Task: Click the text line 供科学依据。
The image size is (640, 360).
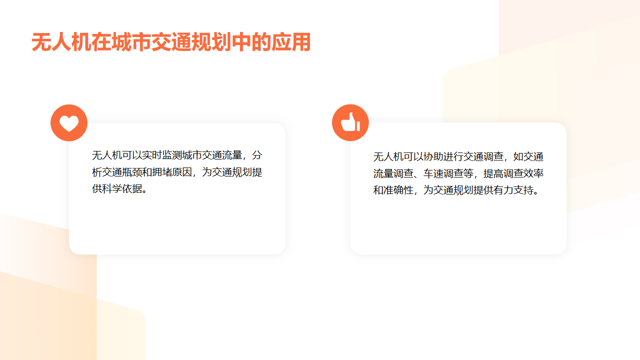Action: click(120, 189)
